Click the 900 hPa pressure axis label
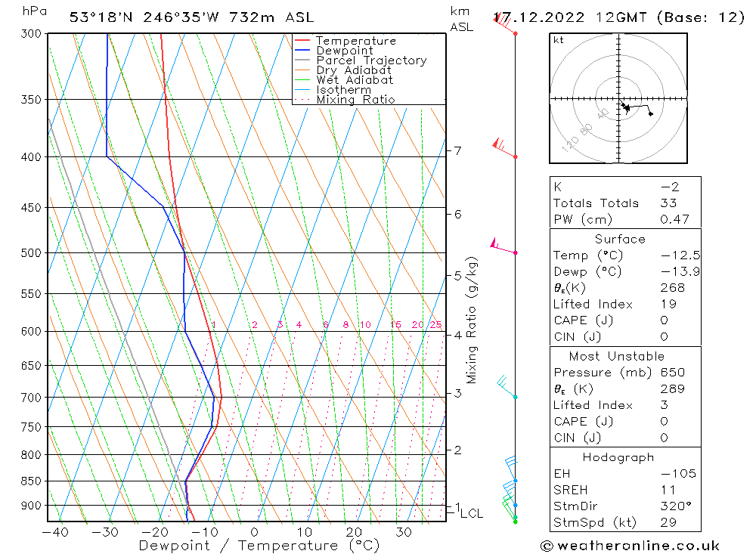The width and height of the screenshot is (756, 554). [x=31, y=506]
